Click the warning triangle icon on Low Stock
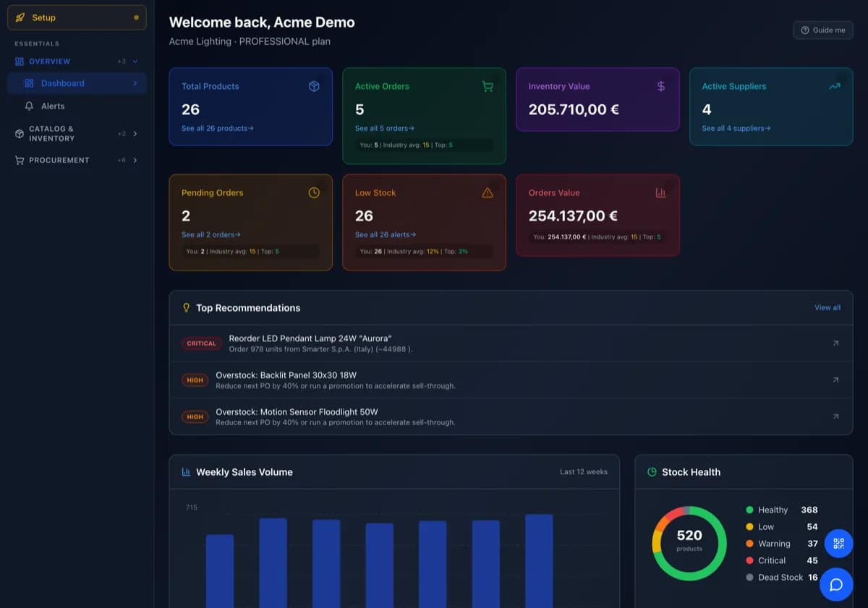 (488, 192)
